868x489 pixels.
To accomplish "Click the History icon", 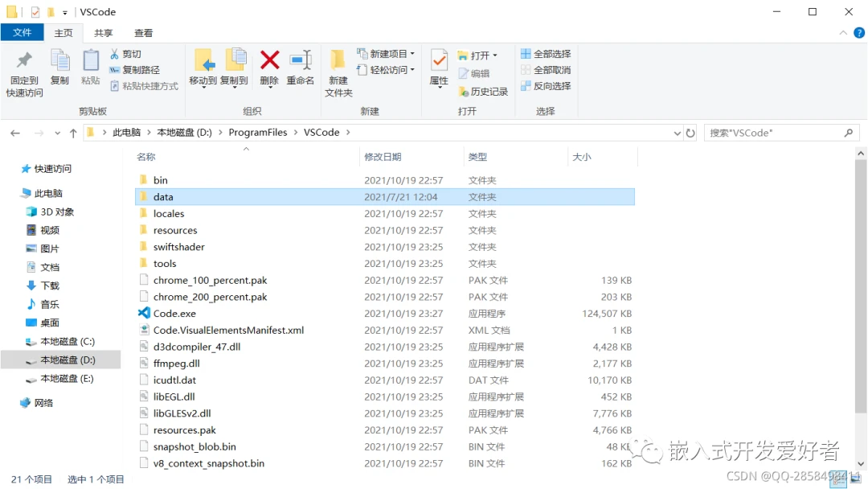I will [x=464, y=92].
